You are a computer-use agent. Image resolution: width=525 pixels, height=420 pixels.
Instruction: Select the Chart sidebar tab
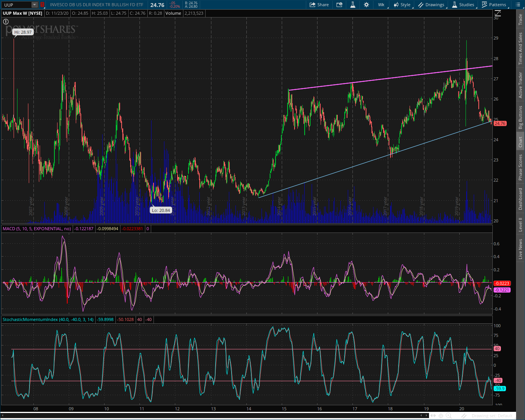520,142
